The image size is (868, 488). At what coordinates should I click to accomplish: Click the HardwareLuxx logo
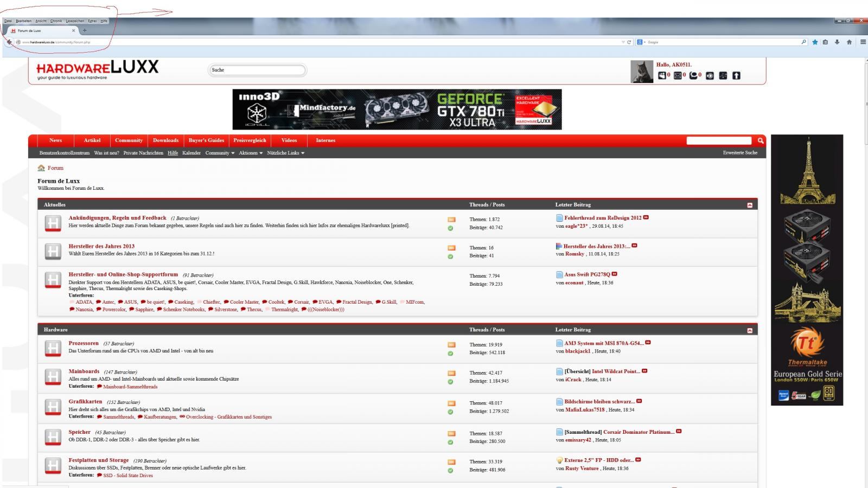pyautogui.click(x=98, y=69)
